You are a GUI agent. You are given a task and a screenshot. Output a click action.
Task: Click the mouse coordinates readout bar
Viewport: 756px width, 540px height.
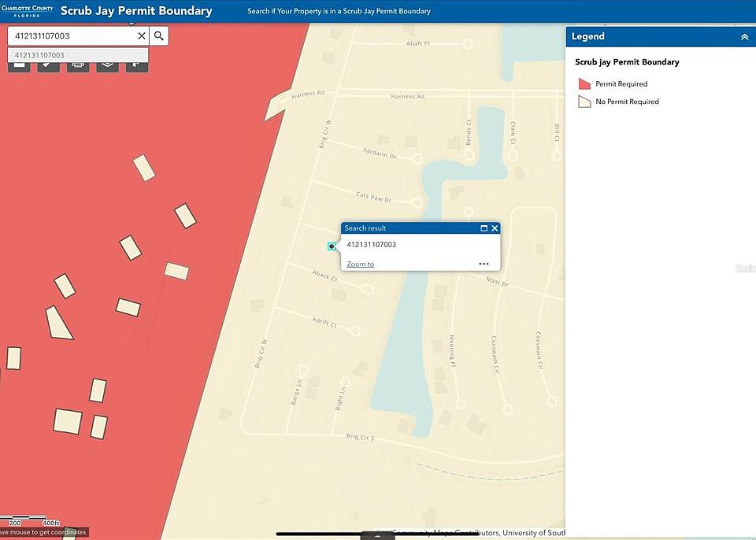pos(44,532)
